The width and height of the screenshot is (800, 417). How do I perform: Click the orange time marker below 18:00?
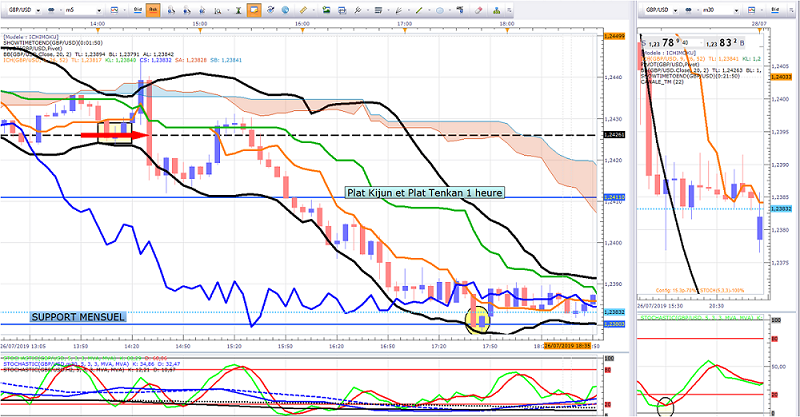coord(507,30)
